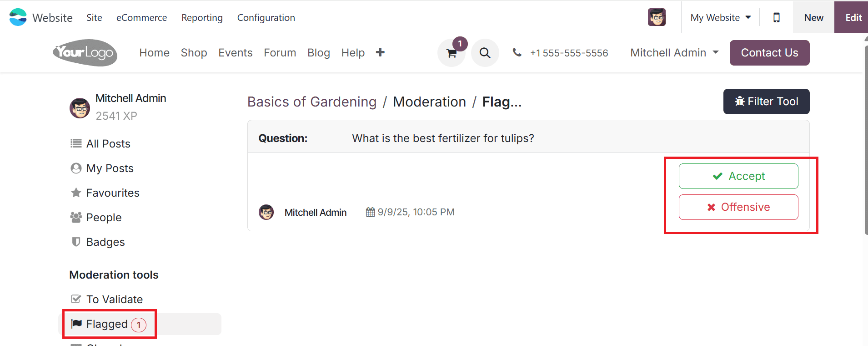This screenshot has height=346, width=868.
Task: Click the YourLogo site logo
Action: [x=85, y=53]
